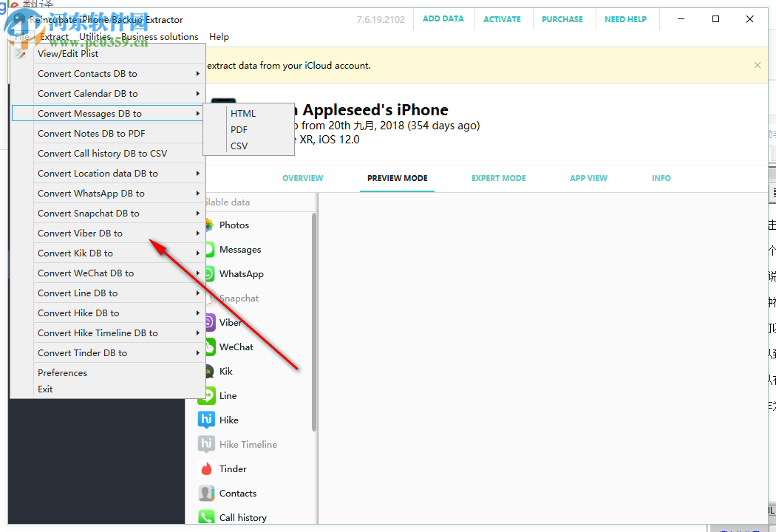776x532 pixels.
Task: Select Photos in the data sidebar
Action: [x=233, y=225]
